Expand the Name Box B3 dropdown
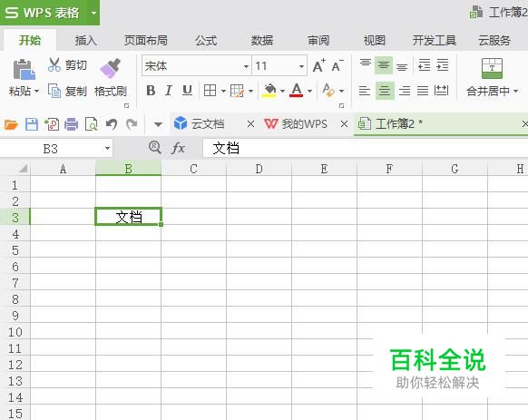The height and width of the screenshot is (420, 528). (x=107, y=148)
